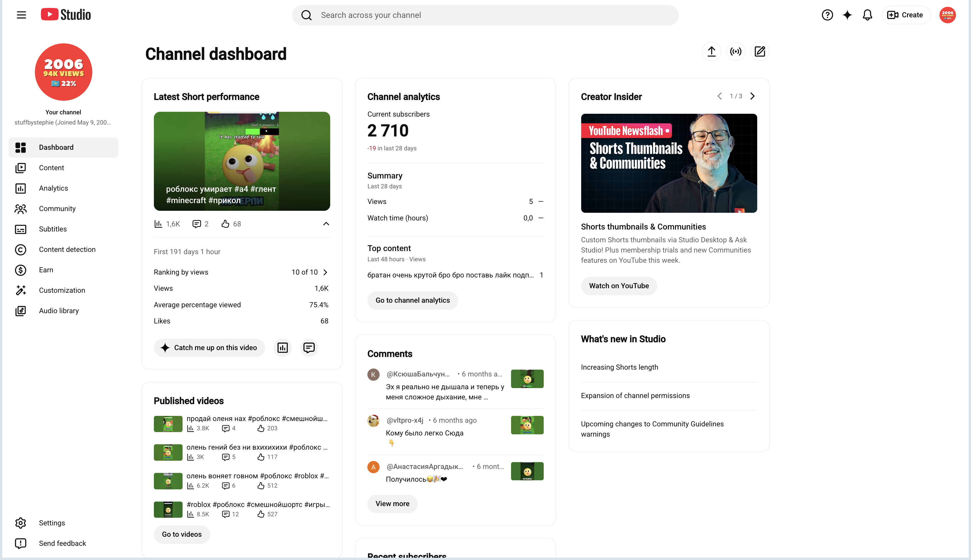Click the Create button
971x560 pixels.
[906, 15]
